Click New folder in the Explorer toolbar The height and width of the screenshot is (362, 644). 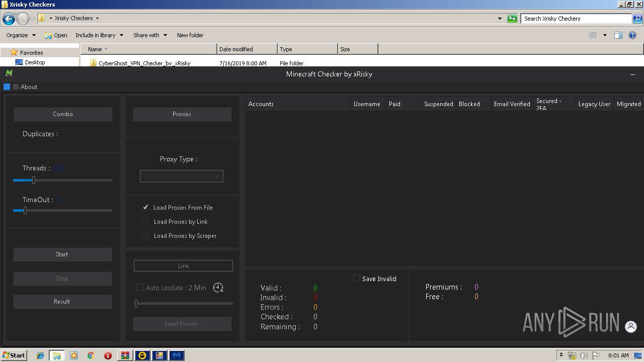coord(190,35)
